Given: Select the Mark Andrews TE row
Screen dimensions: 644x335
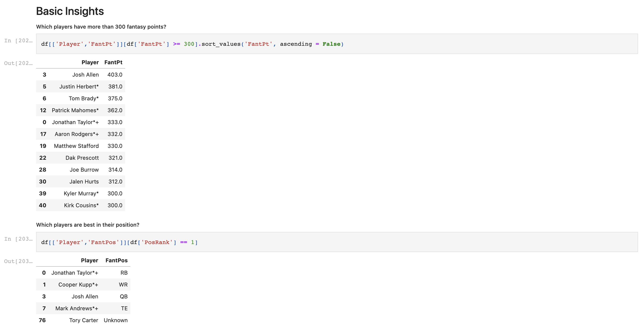Looking at the screenshot, I should [77, 308].
